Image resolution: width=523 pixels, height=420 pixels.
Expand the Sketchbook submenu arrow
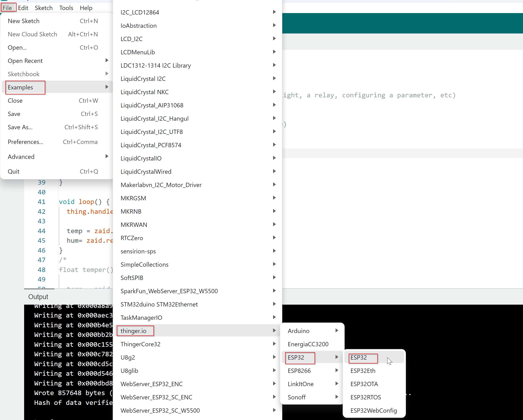pyautogui.click(x=107, y=74)
